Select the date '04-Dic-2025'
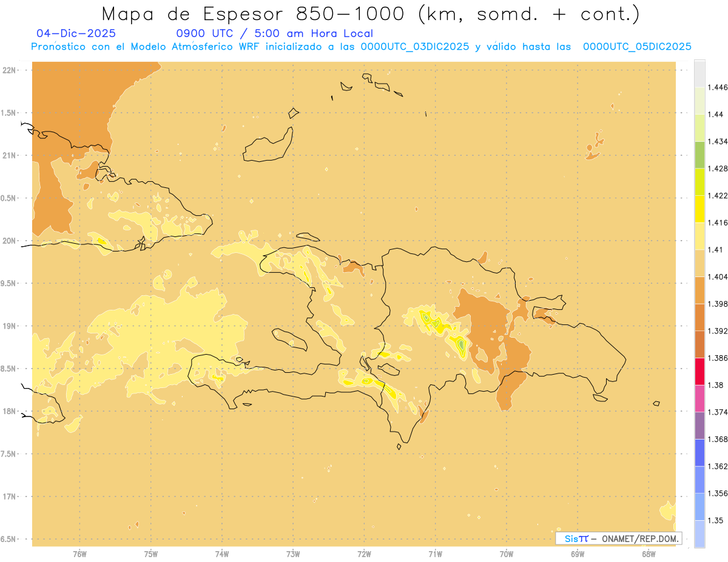The image size is (728, 562). point(76,33)
